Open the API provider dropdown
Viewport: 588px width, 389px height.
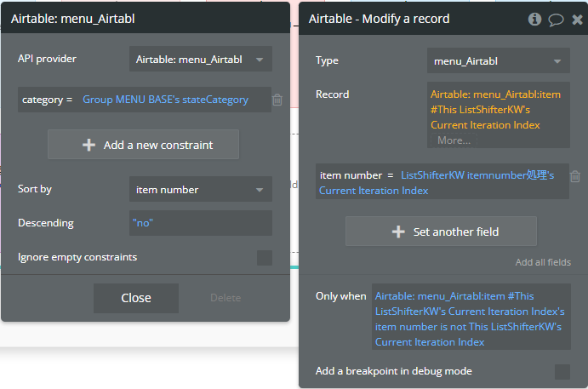[x=201, y=59]
